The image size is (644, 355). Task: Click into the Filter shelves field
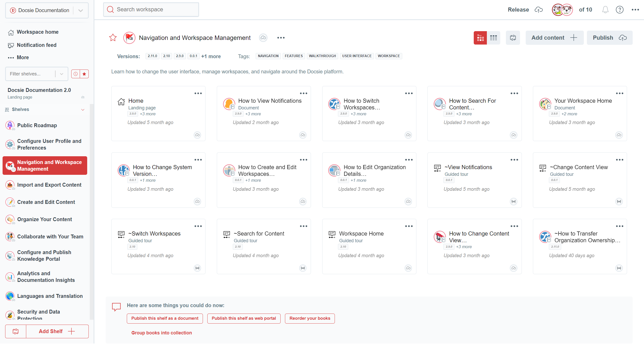pyautogui.click(x=30, y=74)
